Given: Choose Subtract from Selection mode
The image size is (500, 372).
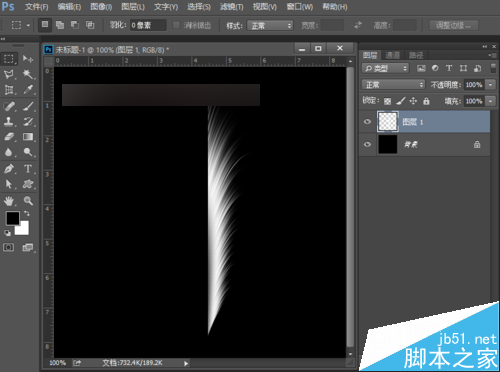Looking at the screenshot, I should pos(75,25).
